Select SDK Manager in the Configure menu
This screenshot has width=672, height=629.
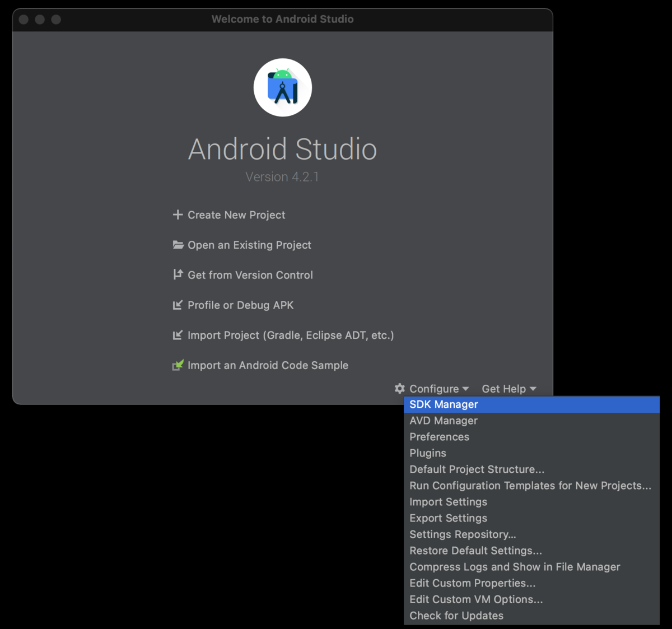[x=531, y=404]
